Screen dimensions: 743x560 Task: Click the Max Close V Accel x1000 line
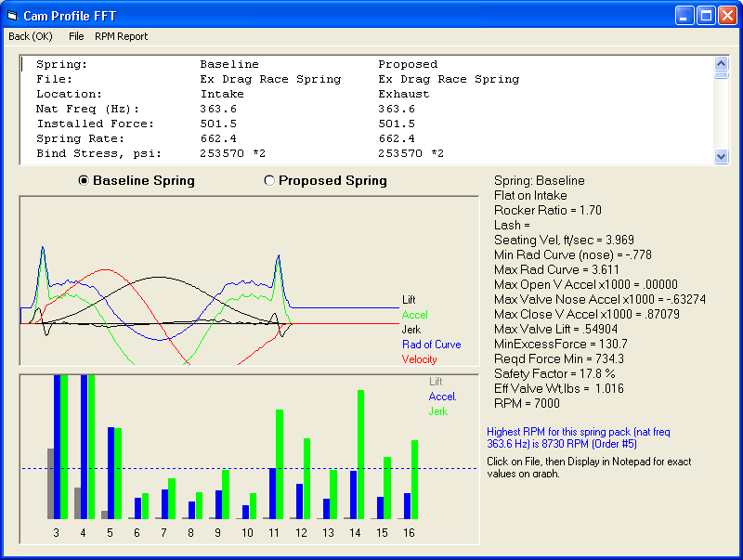[x=587, y=314]
